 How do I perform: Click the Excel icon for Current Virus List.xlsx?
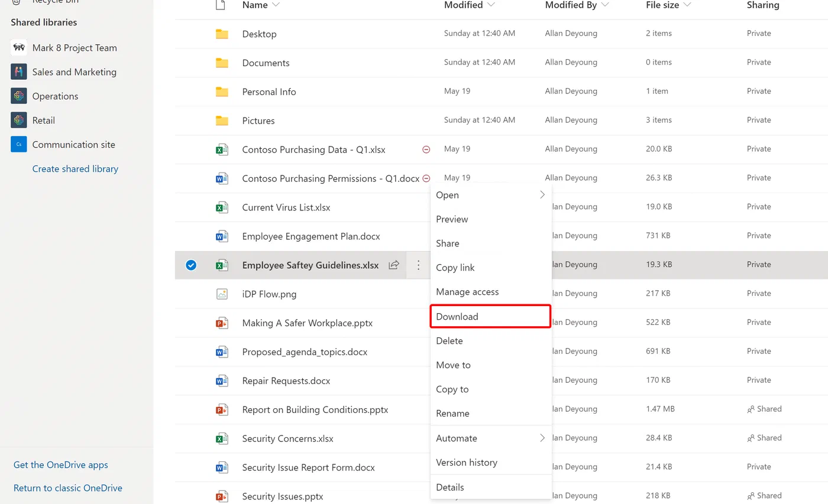(x=222, y=207)
